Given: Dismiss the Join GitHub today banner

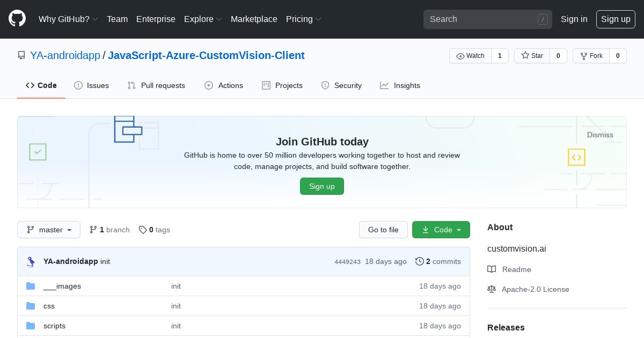Looking at the screenshot, I should coord(600,135).
